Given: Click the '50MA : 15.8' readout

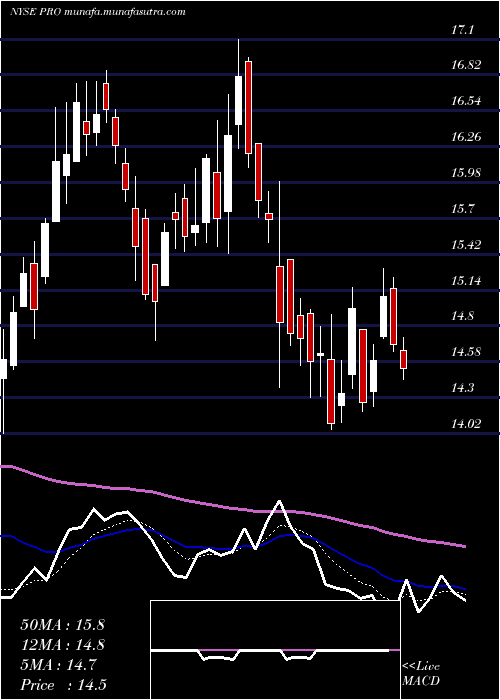Looking at the screenshot, I should pos(62,625).
